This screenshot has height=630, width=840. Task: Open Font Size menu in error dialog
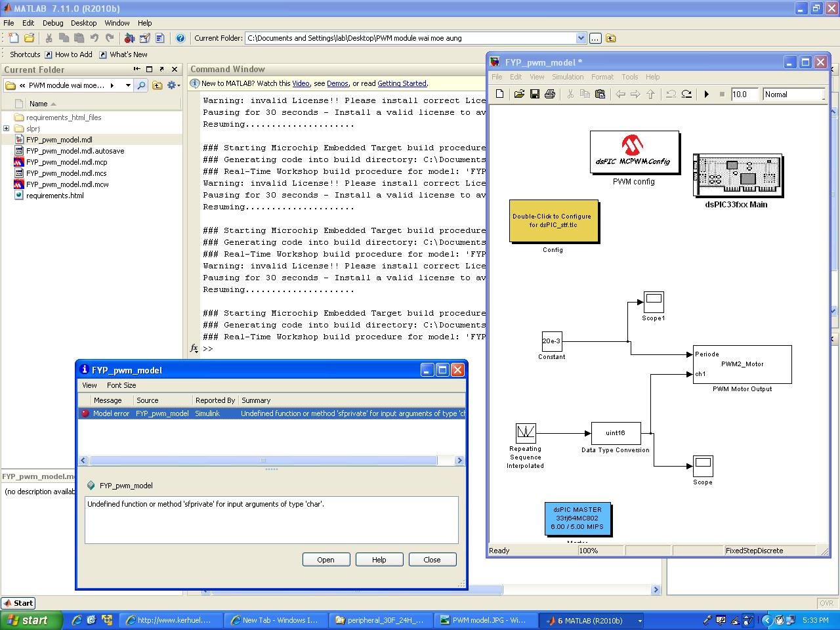click(x=121, y=385)
